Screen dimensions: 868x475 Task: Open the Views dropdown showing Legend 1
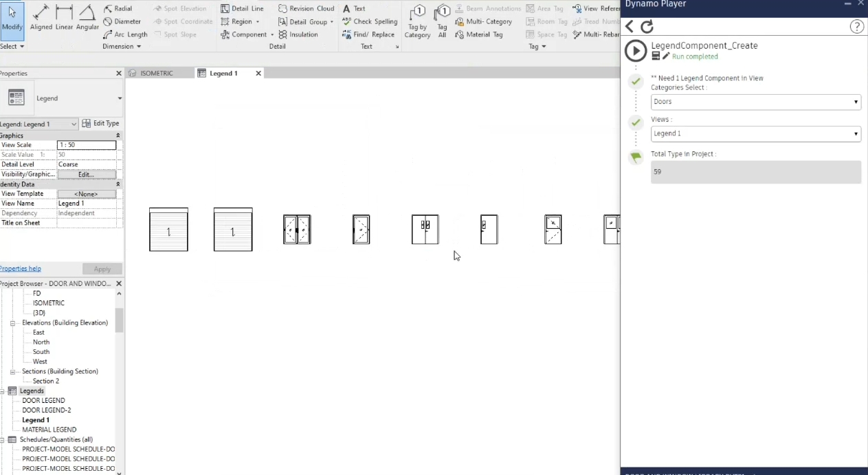point(755,134)
